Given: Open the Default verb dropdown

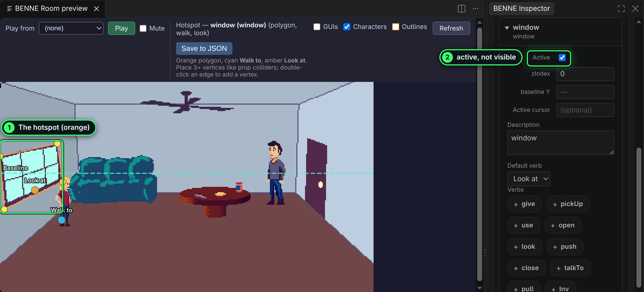Looking at the screenshot, I should pos(529,179).
